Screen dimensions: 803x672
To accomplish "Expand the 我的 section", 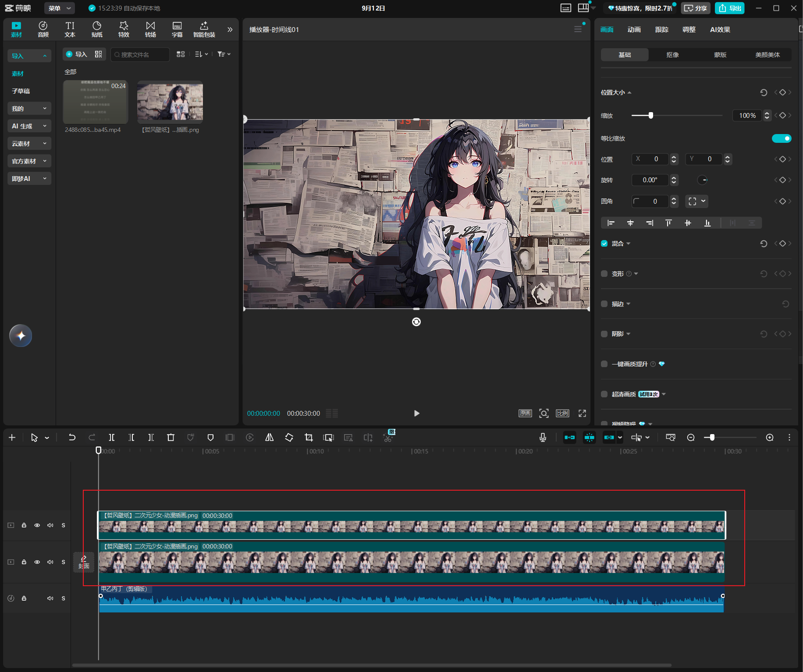I will (29, 108).
